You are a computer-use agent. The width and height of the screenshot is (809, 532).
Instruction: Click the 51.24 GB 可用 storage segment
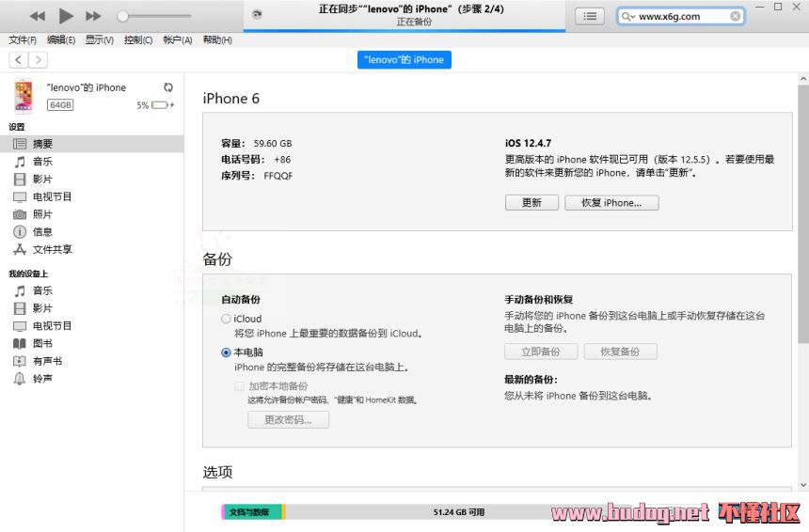pyautogui.click(x=459, y=512)
